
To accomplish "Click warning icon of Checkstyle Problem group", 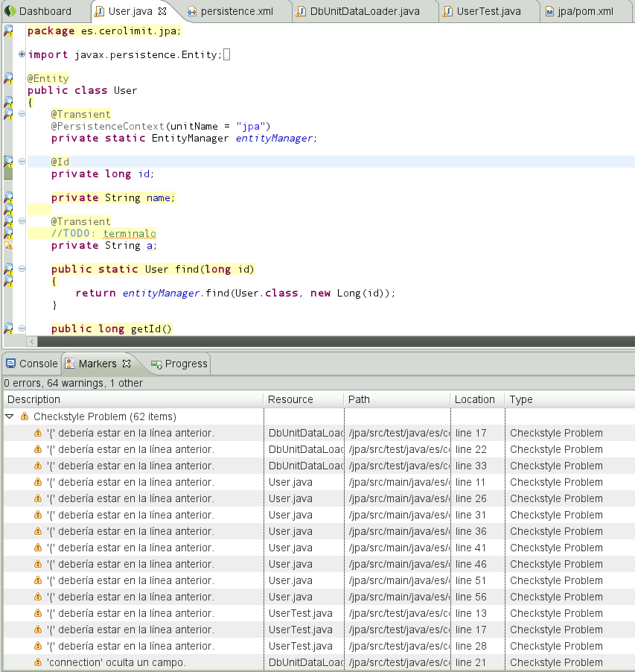I will tap(25, 416).
